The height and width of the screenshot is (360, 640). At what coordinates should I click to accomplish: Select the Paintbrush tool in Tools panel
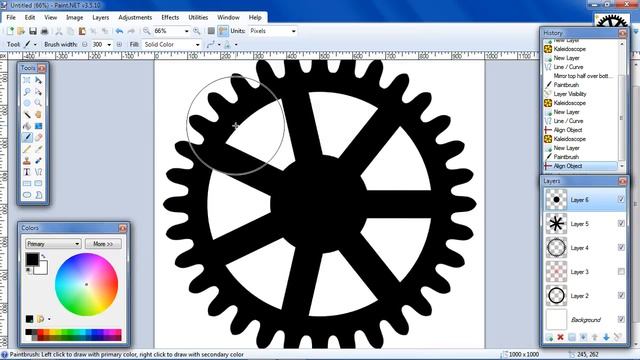[27, 137]
